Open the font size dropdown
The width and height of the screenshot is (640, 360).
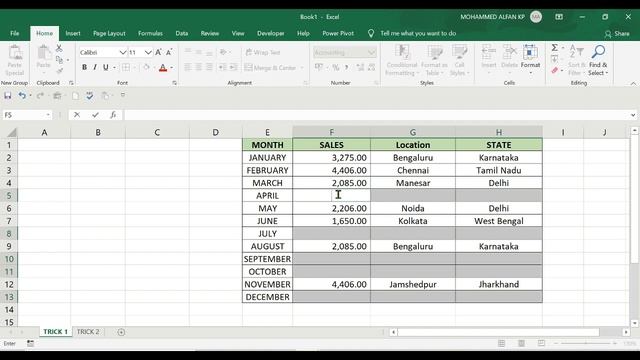click(x=148, y=52)
